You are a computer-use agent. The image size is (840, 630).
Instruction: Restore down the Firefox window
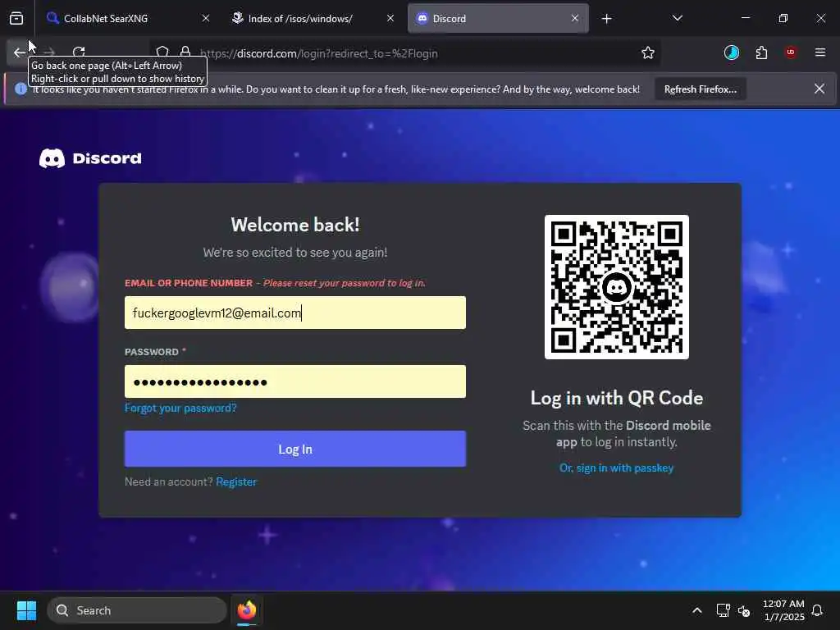(x=783, y=18)
